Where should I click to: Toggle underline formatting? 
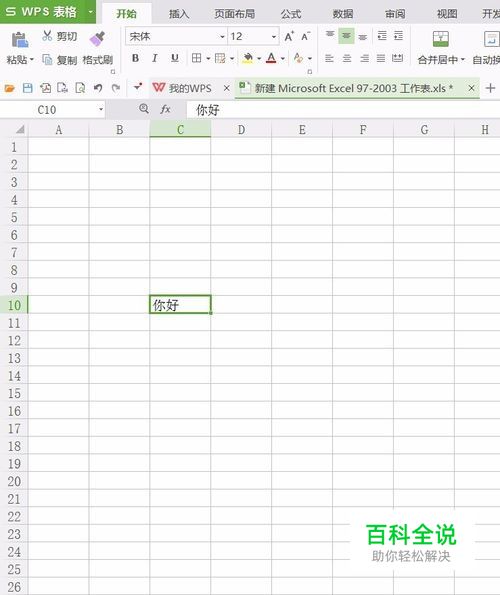tap(175, 58)
